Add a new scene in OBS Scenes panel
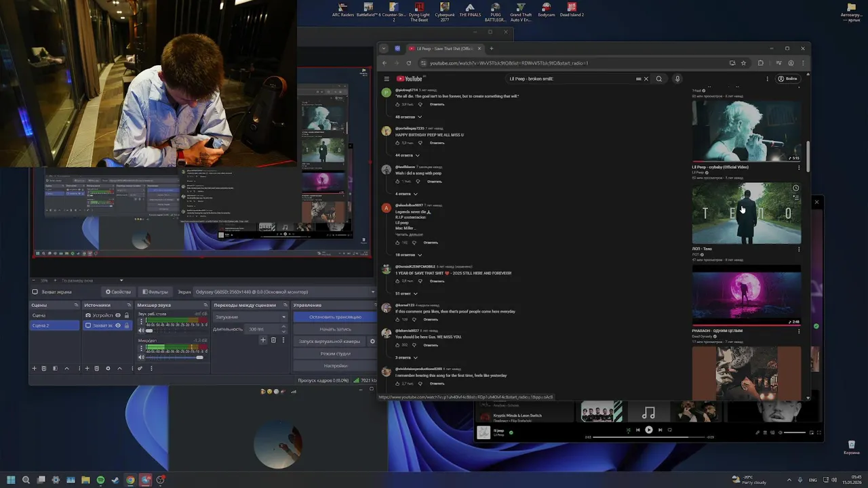Viewport: 868px width, 488px height. 34,368
